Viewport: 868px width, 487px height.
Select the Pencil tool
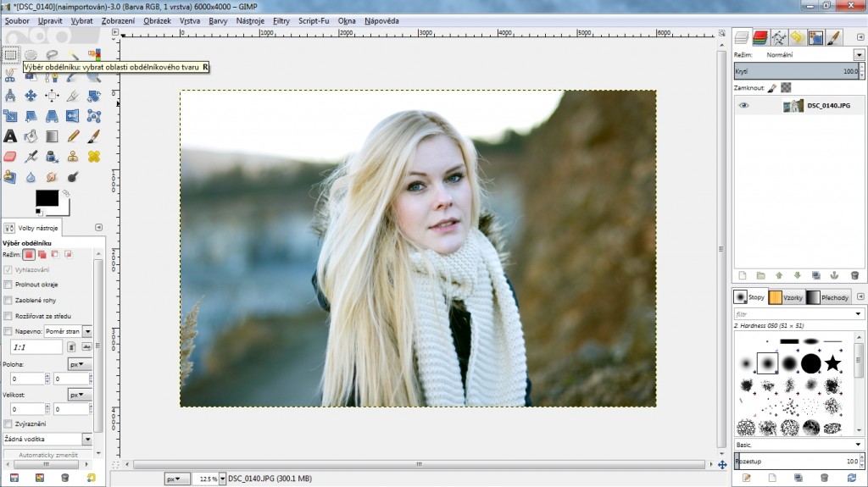[x=73, y=136]
